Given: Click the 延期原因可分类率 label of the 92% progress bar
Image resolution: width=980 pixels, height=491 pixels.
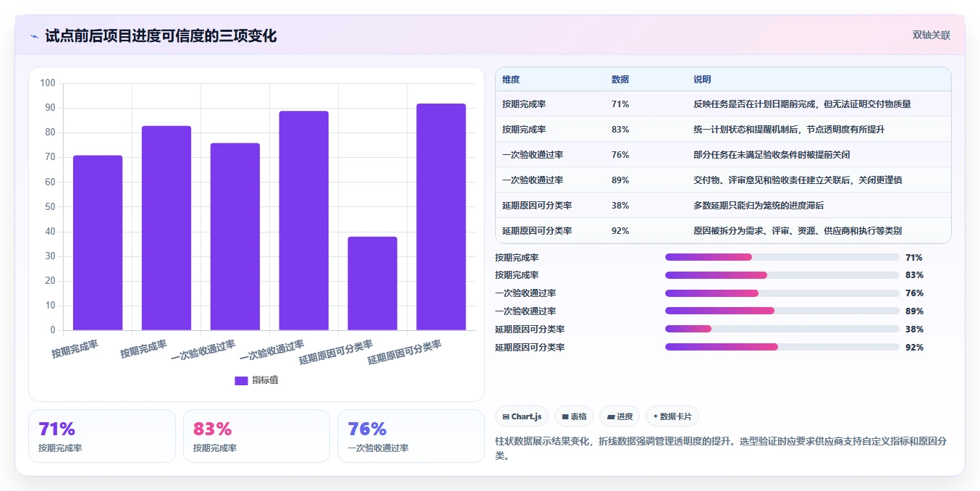Looking at the screenshot, I should (x=530, y=348).
